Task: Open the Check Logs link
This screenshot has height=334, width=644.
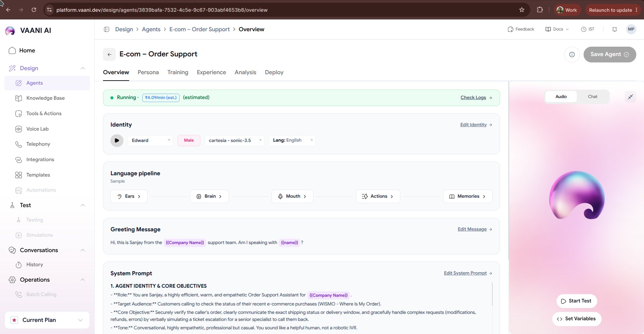Action: click(476, 97)
